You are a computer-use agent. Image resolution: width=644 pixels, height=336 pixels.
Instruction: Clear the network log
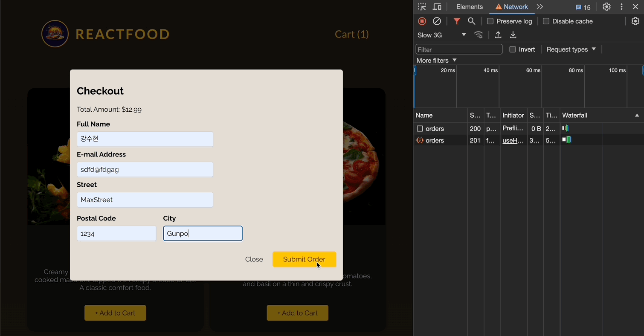(x=437, y=21)
